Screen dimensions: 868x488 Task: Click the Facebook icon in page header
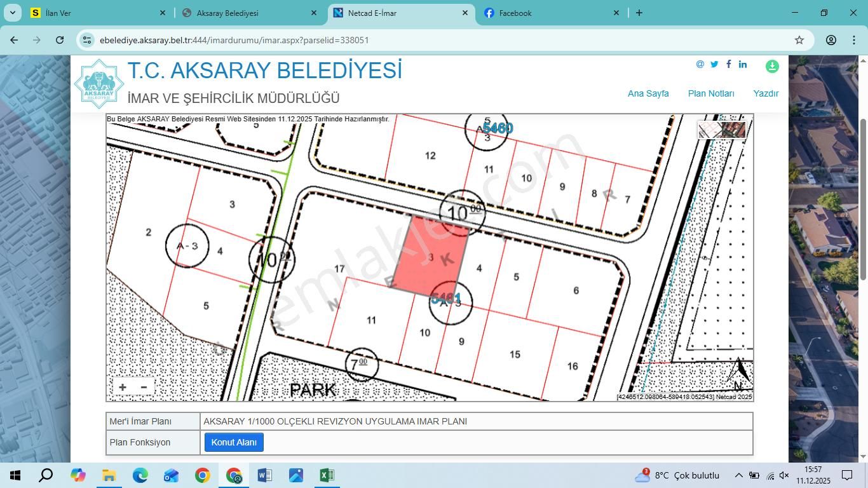coord(729,64)
